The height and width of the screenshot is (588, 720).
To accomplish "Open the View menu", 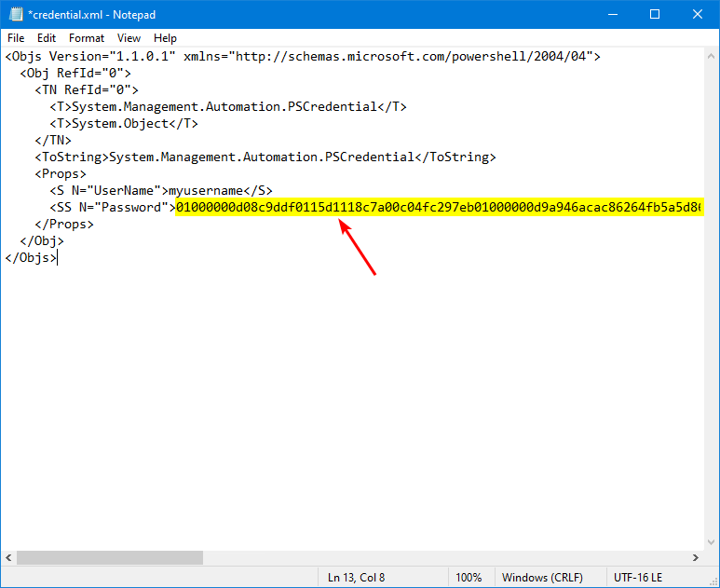I will pos(129,38).
